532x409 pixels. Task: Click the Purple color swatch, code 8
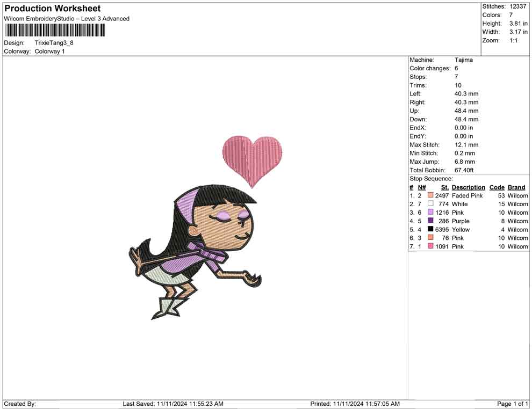[x=430, y=221]
